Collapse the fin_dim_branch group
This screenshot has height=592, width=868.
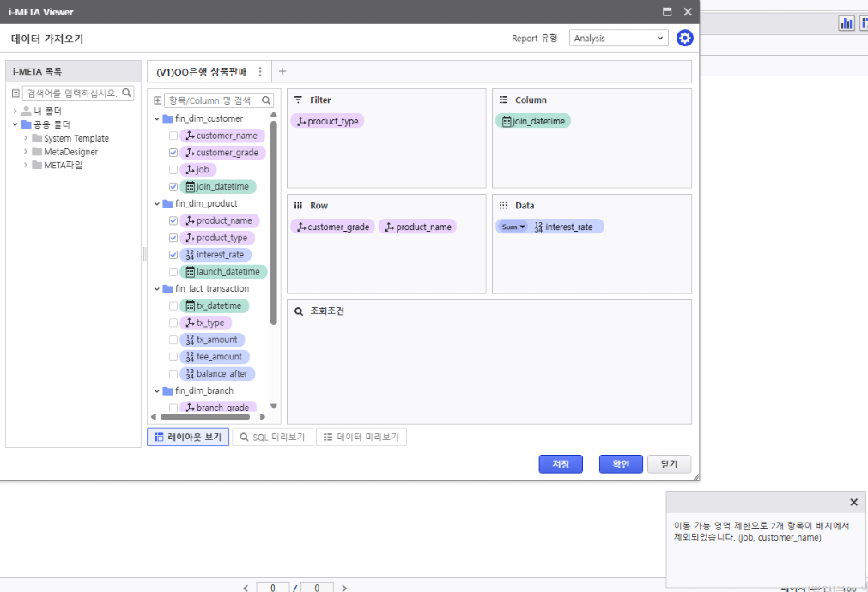coord(156,391)
